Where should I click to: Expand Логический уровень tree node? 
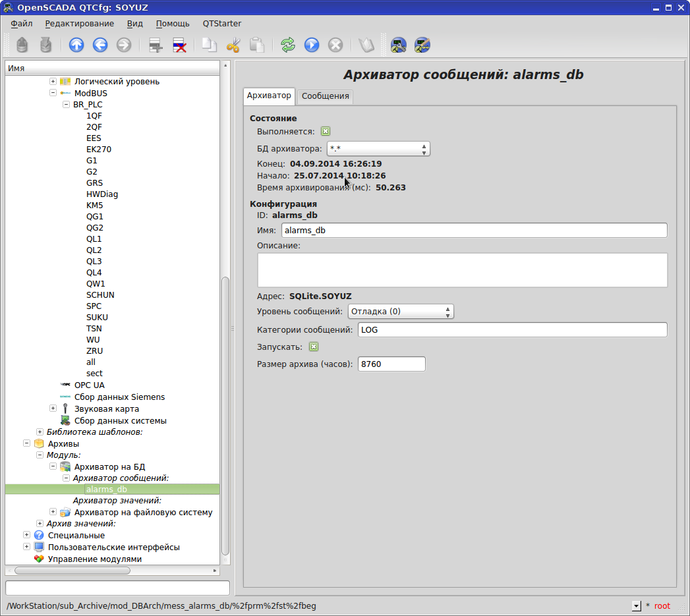pos(53,82)
